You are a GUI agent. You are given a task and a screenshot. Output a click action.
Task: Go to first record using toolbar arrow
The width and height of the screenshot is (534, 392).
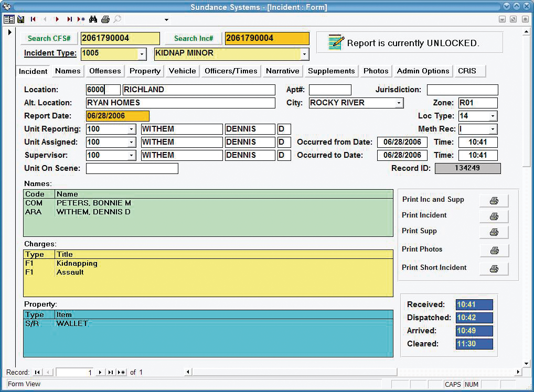coord(33,19)
